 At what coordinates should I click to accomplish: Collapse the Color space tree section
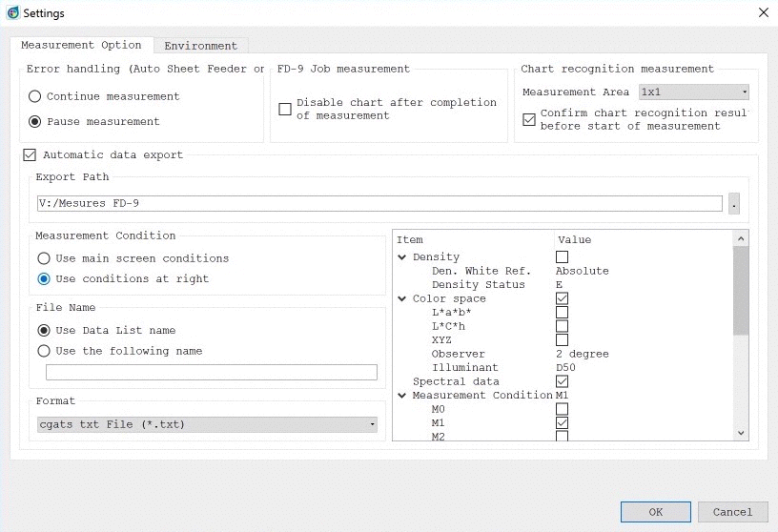click(x=402, y=299)
